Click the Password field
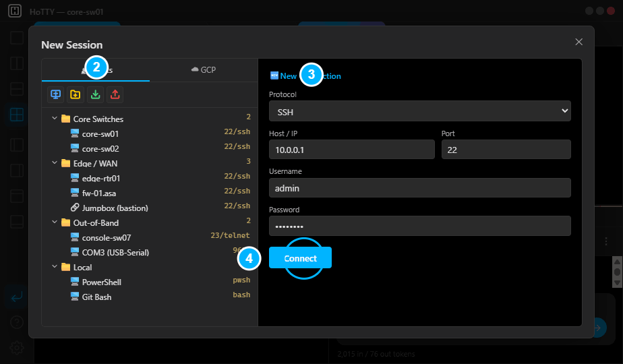 click(x=420, y=226)
